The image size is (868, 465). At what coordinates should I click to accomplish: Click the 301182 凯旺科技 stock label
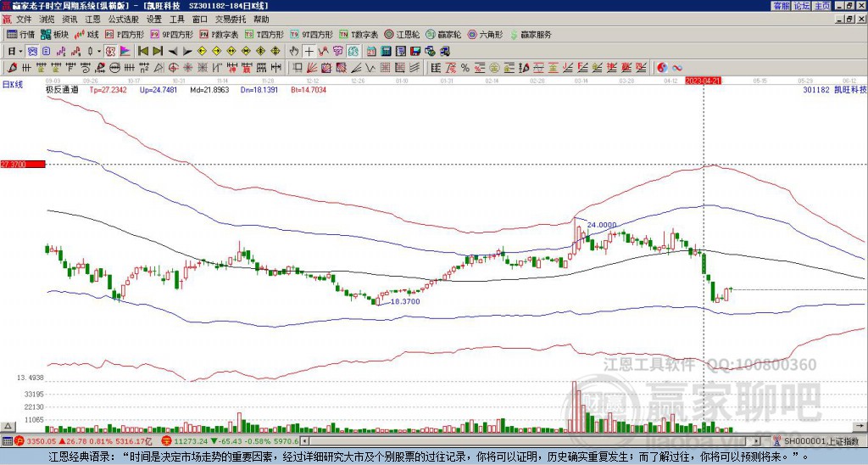click(x=834, y=90)
